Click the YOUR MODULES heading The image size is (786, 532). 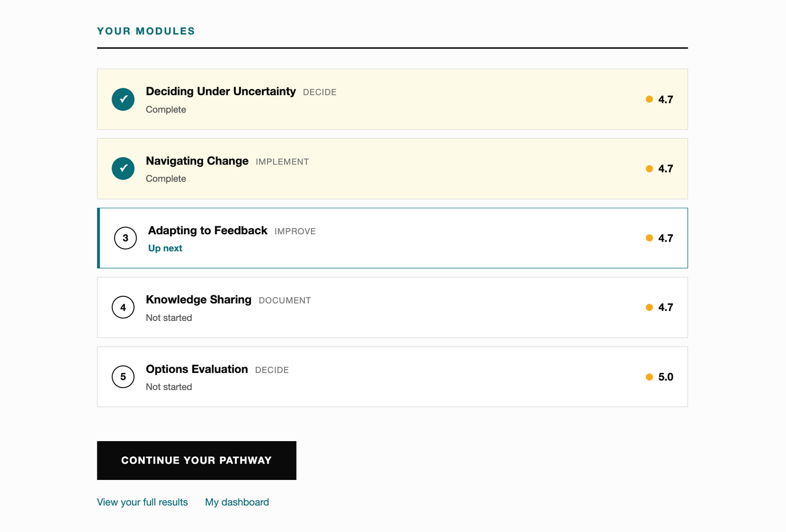[x=146, y=31]
